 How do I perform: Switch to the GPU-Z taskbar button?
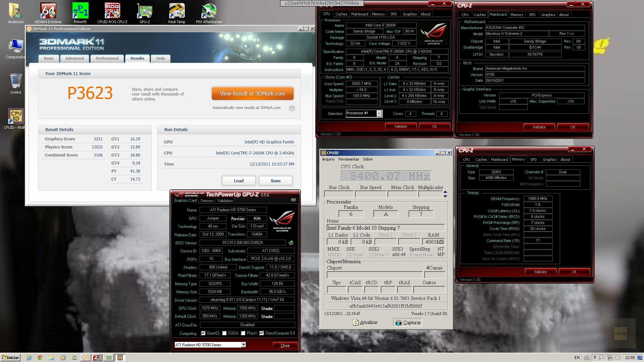pos(109,358)
